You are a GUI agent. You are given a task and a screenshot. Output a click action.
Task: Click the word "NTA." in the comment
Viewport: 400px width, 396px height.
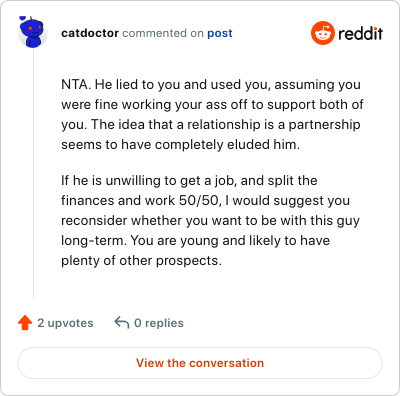pos(76,84)
